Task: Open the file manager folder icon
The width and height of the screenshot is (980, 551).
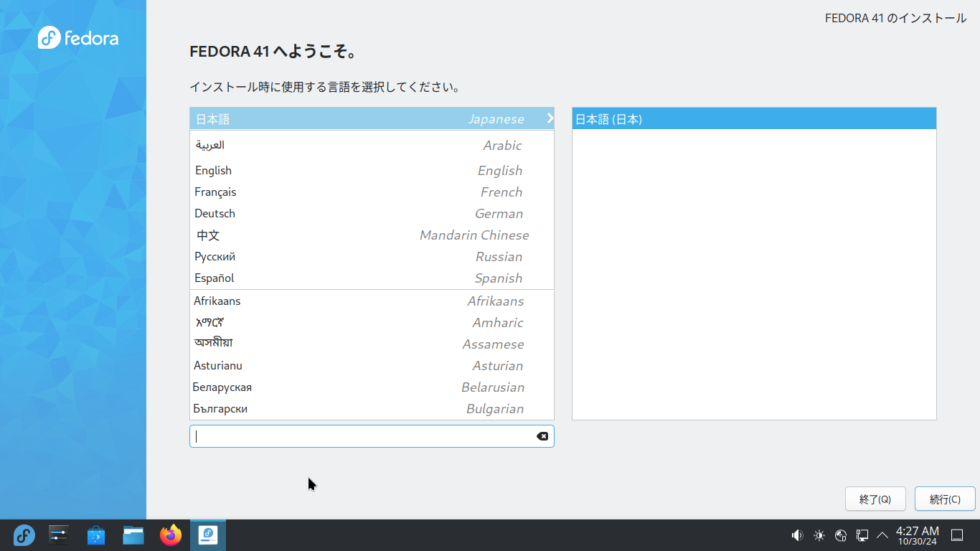Action: [x=133, y=535]
